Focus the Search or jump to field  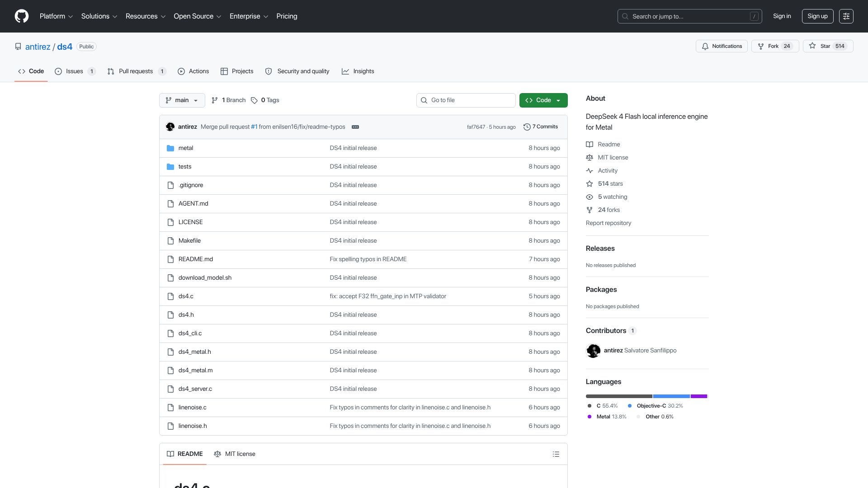point(690,16)
